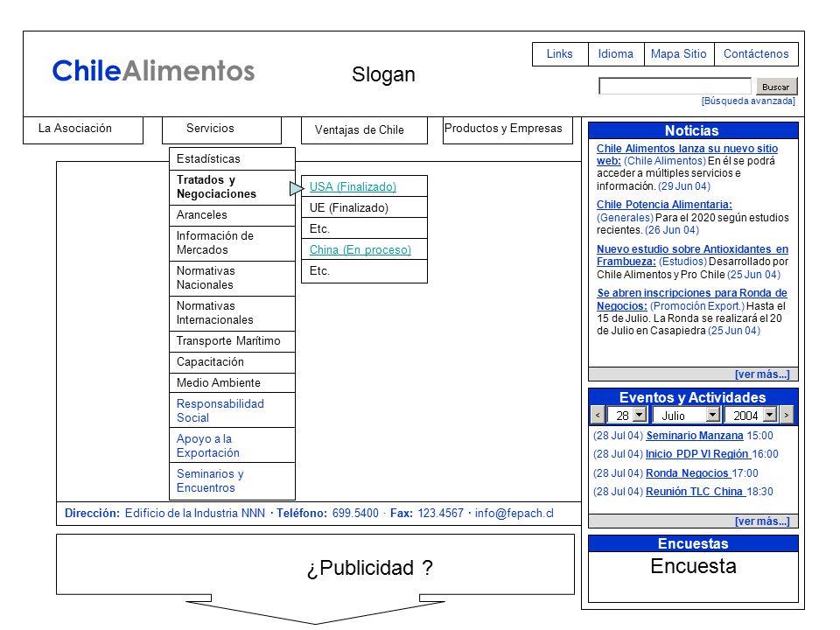Select Apoyo a la Exportación menu item
Image resolution: width=840 pixels, height=630 pixels.
tap(232, 445)
